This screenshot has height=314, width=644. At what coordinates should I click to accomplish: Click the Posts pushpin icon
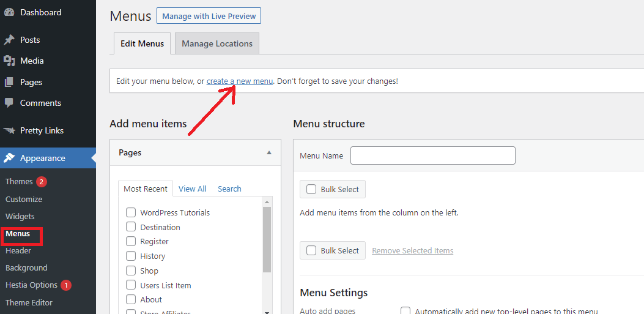pos(9,40)
